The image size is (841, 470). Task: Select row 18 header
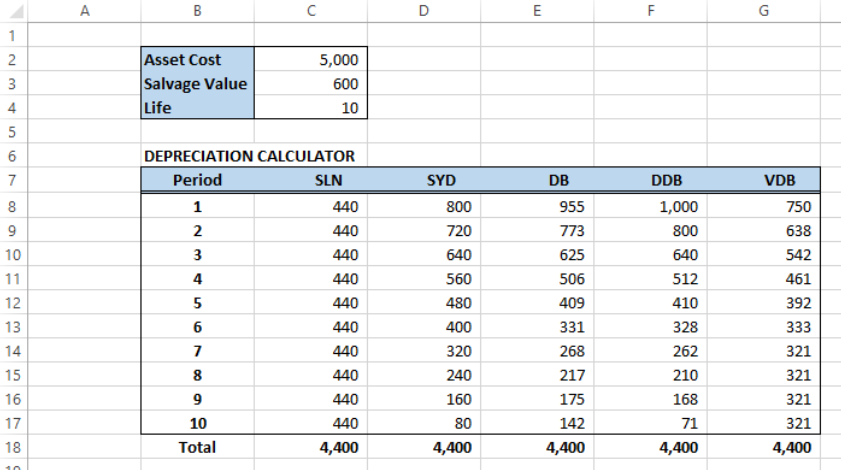coord(13,447)
